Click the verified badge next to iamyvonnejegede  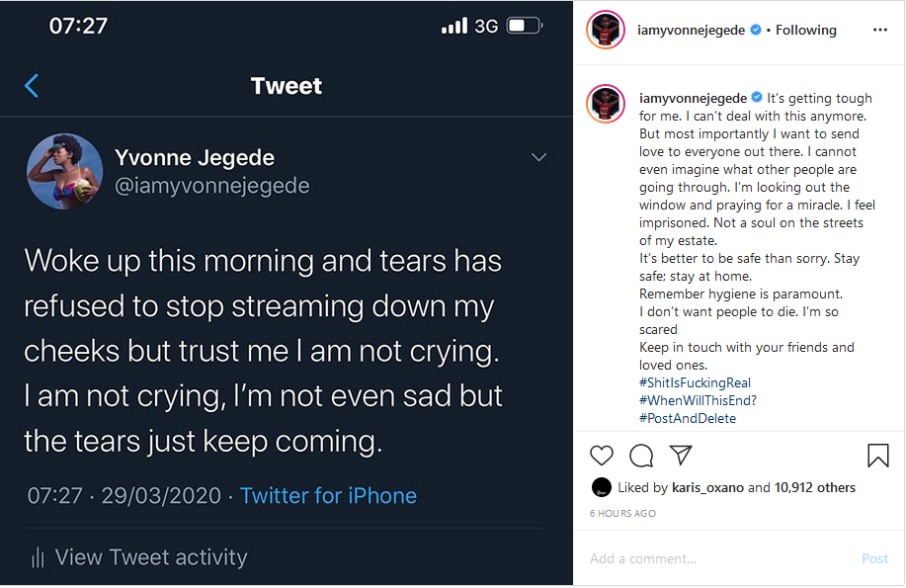[x=756, y=30]
